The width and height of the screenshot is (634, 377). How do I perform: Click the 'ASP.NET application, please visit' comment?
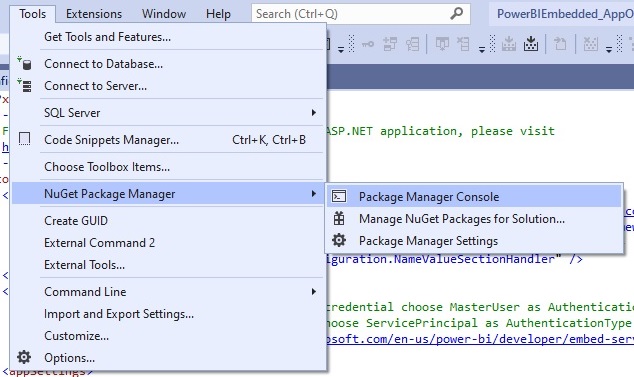point(441,131)
